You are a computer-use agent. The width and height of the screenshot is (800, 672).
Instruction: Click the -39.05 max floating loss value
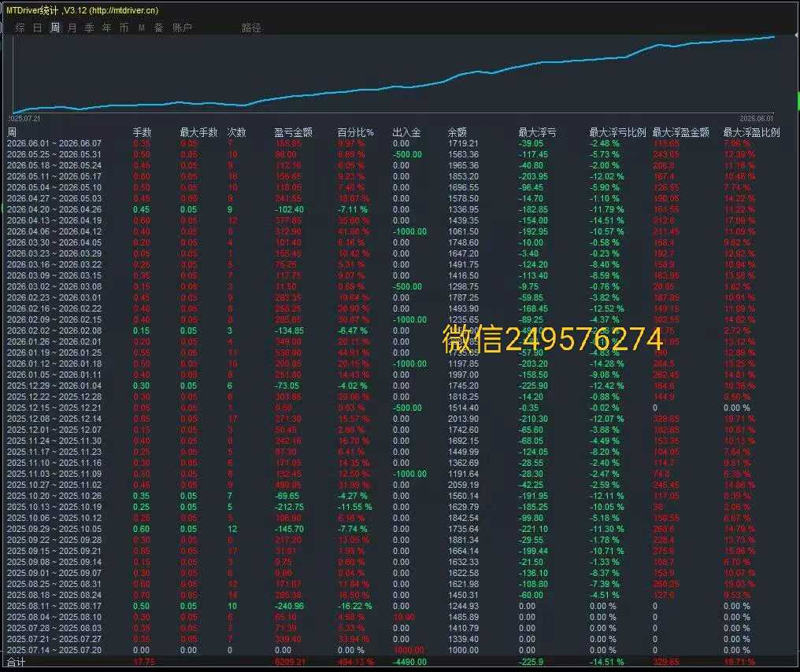pyautogui.click(x=531, y=143)
